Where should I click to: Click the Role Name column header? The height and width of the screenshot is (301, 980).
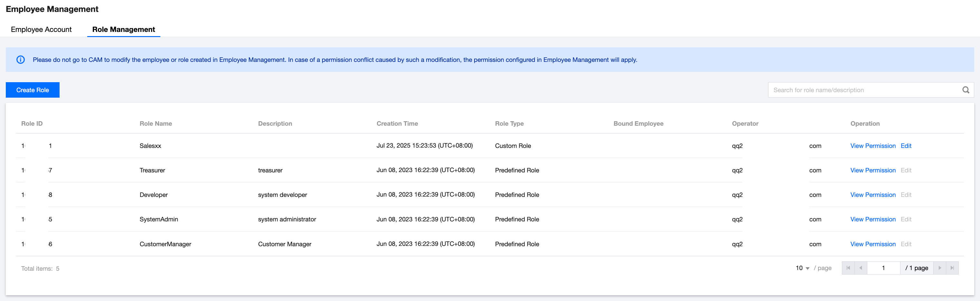pyautogui.click(x=155, y=123)
